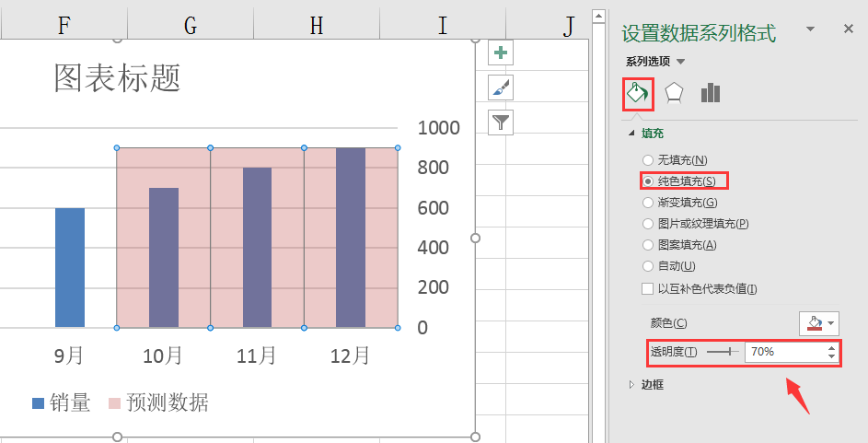Image resolution: width=868 pixels, height=443 pixels.
Task: Select column header F
Action: coord(64,26)
